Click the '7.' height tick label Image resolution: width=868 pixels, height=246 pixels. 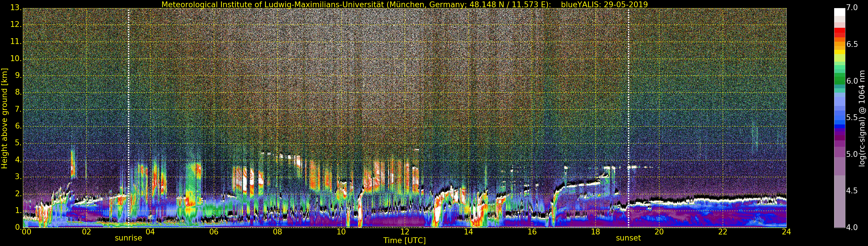(18, 109)
